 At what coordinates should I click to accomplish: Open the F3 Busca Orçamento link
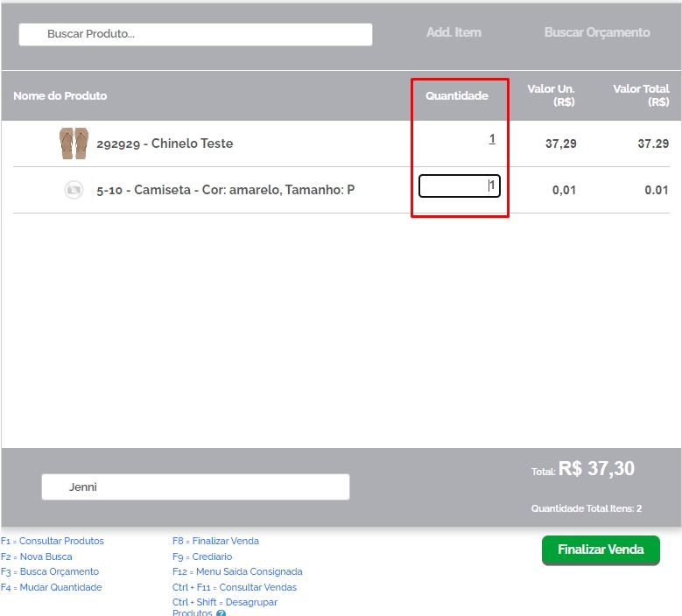50,571
